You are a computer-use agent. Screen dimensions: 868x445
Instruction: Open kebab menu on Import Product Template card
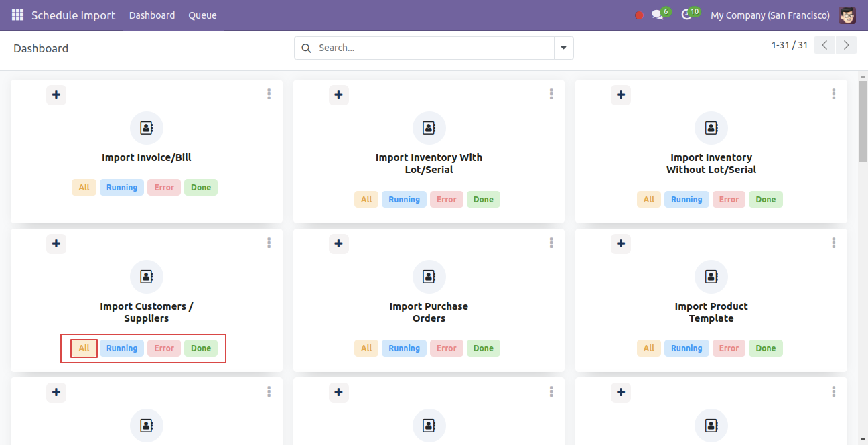coord(834,243)
